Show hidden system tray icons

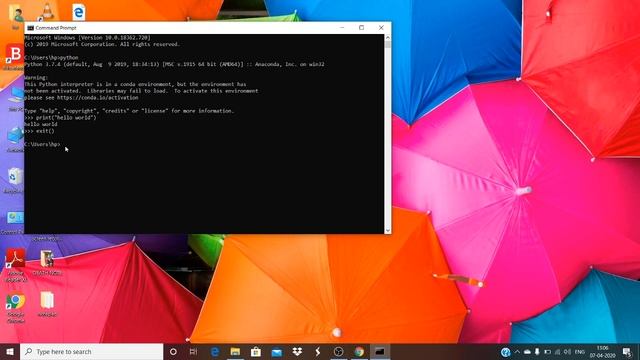coord(517,352)
